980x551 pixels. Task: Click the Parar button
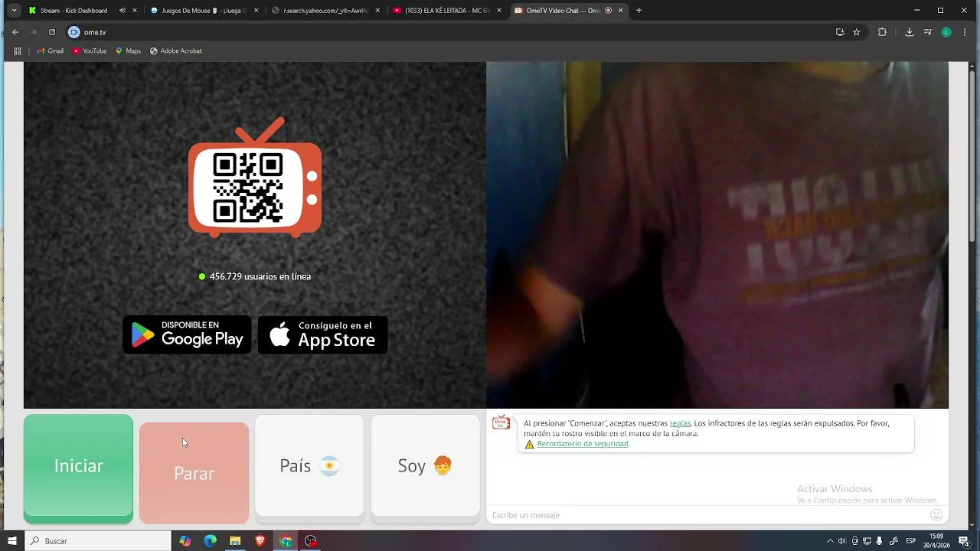194,473
